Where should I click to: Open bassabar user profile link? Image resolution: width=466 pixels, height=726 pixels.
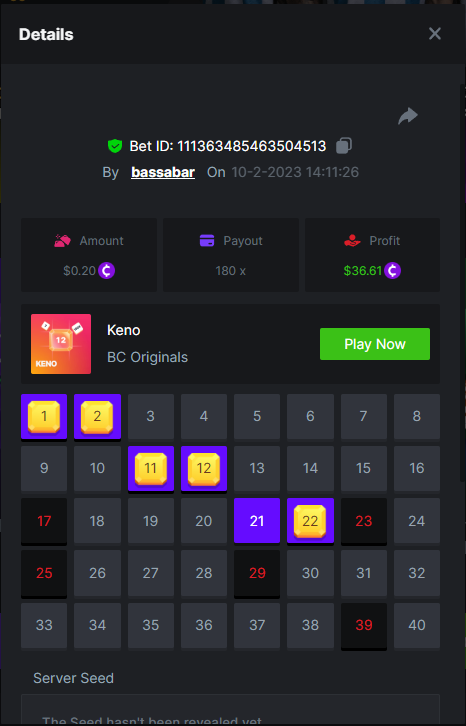pos(163,172)
